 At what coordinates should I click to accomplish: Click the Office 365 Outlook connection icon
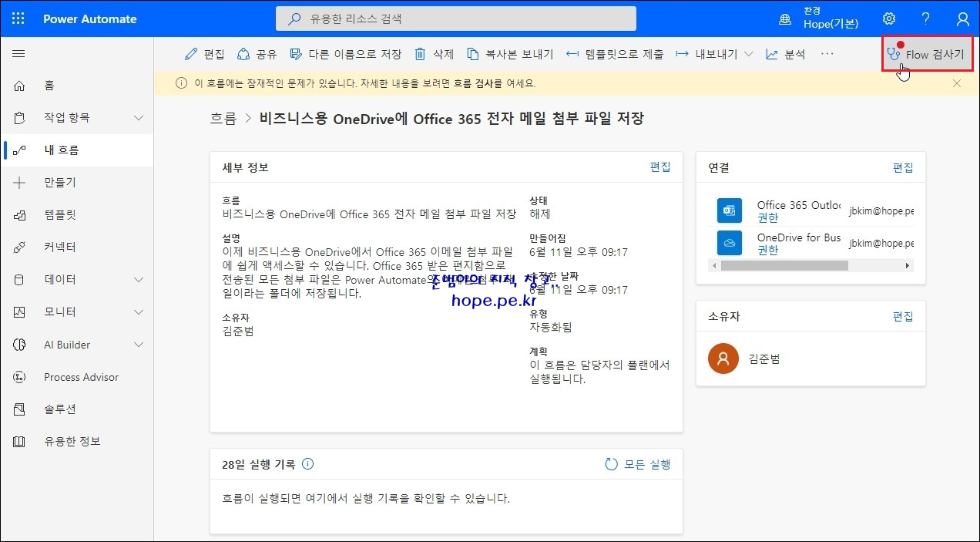click(x=730, y=210)
